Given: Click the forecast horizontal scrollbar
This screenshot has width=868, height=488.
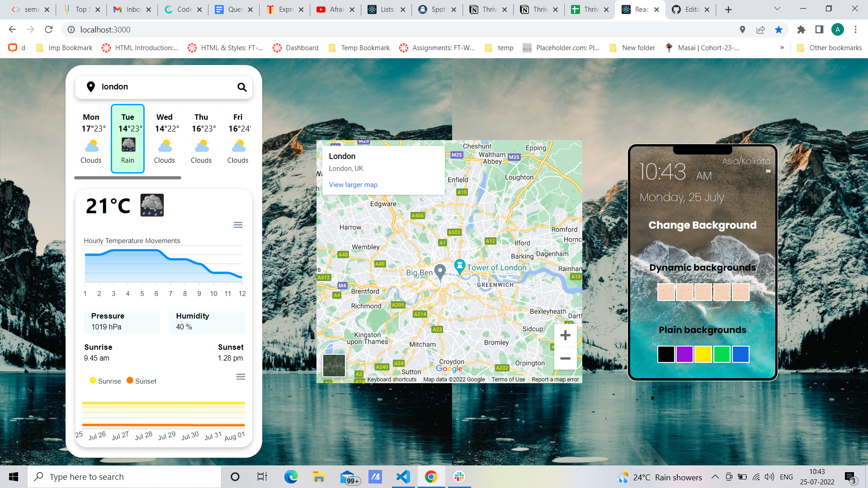Looking at the screenshot, I should (128, 178).
